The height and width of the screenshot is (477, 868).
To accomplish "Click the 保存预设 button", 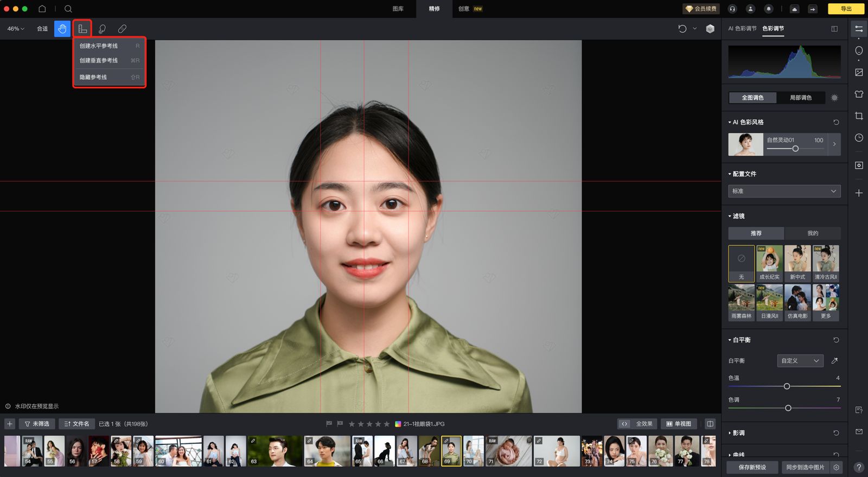I will (x=752, y=467).
